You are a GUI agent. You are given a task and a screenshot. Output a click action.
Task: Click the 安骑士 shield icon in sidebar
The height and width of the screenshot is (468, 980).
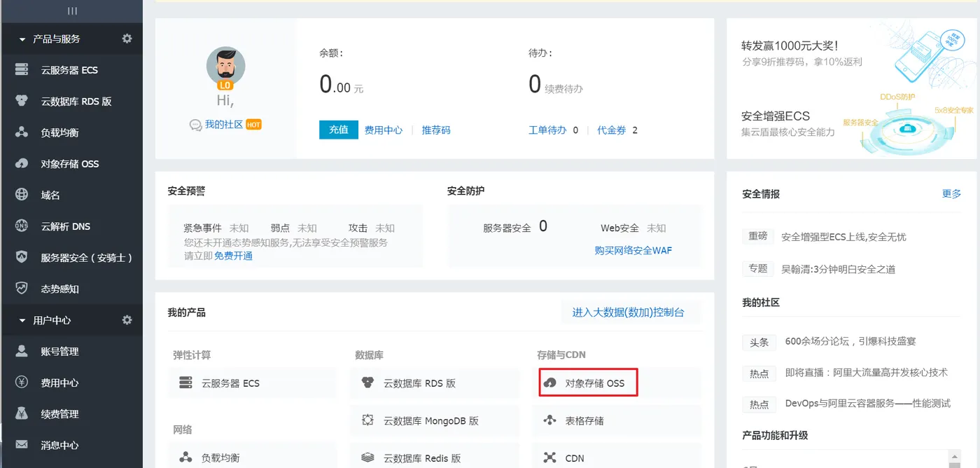[22, 257]
